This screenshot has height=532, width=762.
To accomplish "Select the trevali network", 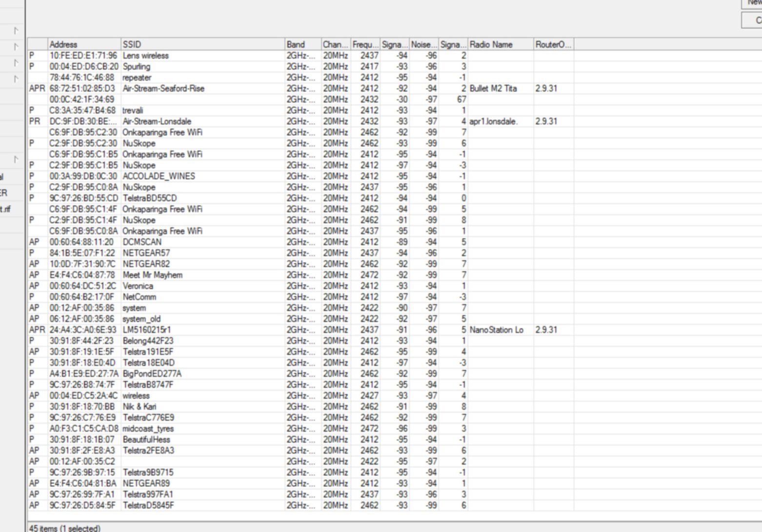I will pos(132,110).
